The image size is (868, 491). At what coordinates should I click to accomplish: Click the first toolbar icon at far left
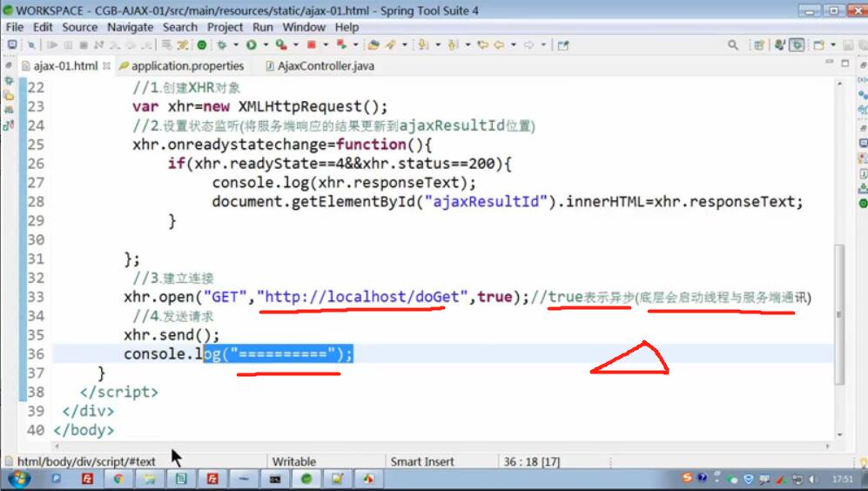tap(11, 45)
